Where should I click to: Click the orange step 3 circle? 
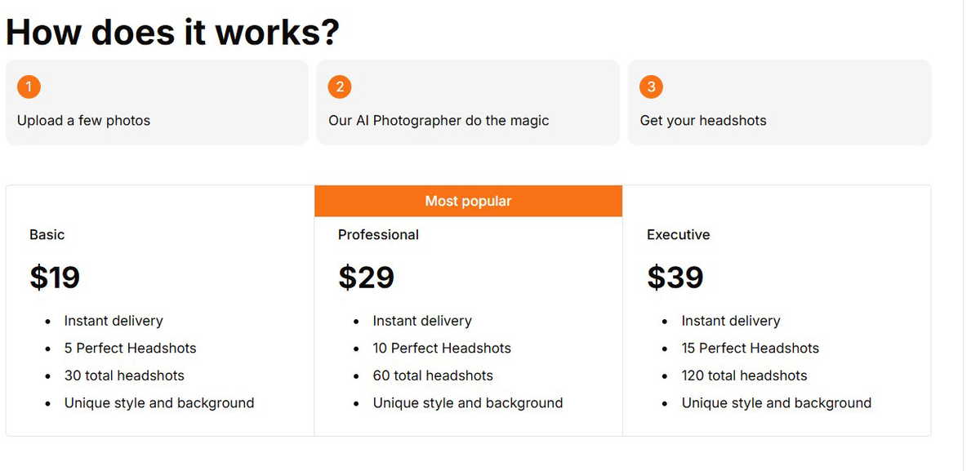(651, 87)
